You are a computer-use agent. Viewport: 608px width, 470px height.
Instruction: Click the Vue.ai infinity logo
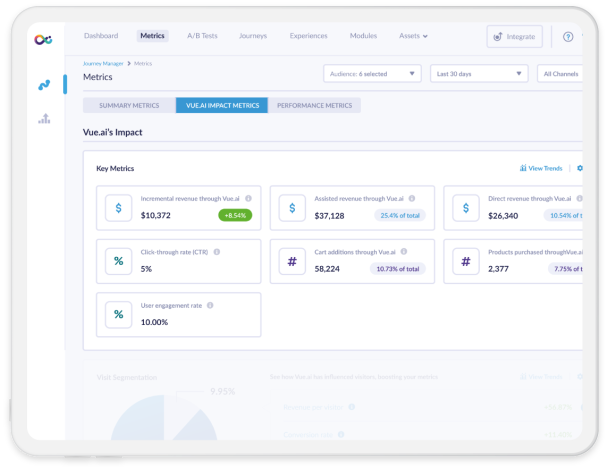coord(43,40)
